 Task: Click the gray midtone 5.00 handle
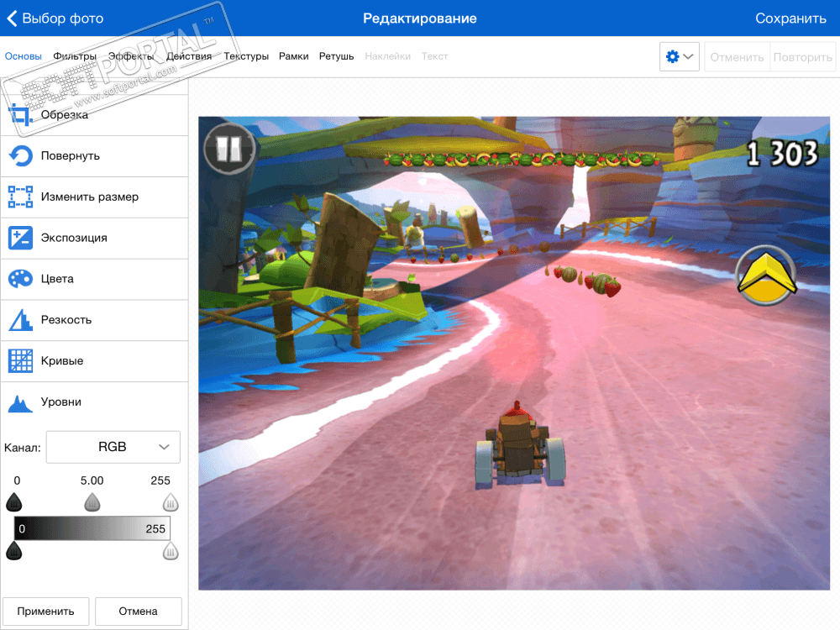point(92,502)
